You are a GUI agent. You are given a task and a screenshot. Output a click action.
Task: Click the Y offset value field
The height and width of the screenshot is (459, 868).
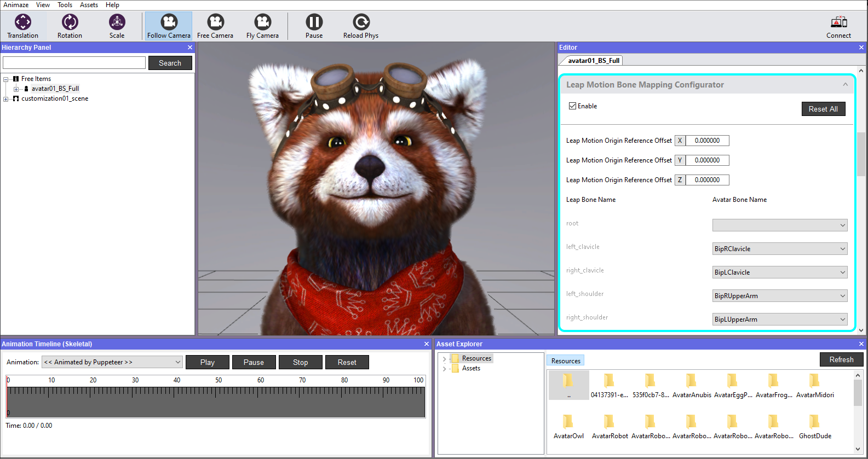tap(707, 160)
